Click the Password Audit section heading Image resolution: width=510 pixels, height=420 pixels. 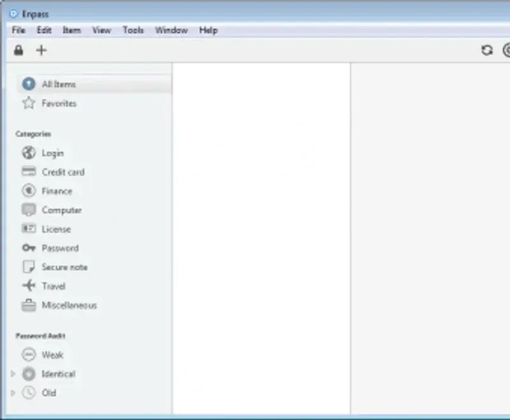coord(40,336)
